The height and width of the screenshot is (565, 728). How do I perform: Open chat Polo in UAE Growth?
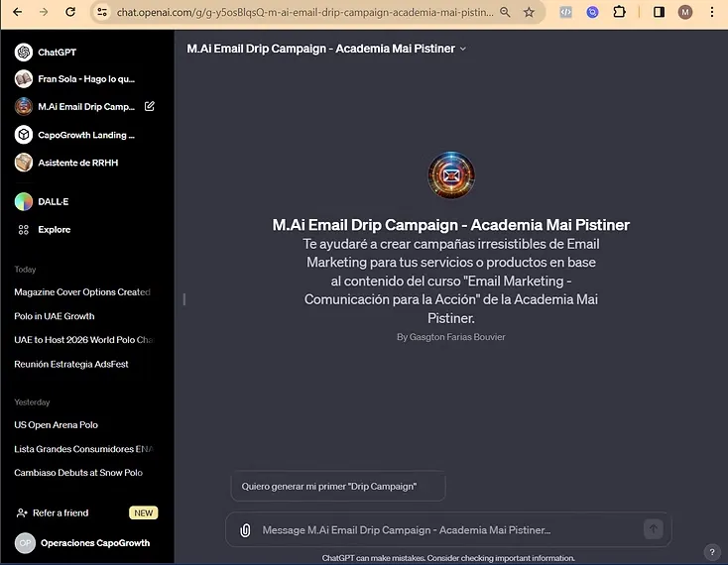click(55, 316)
